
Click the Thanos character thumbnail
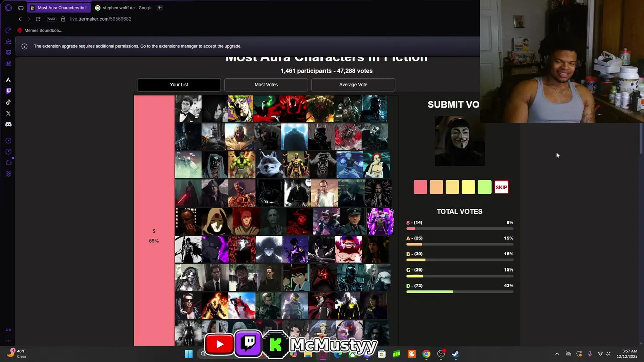point(240,137)
